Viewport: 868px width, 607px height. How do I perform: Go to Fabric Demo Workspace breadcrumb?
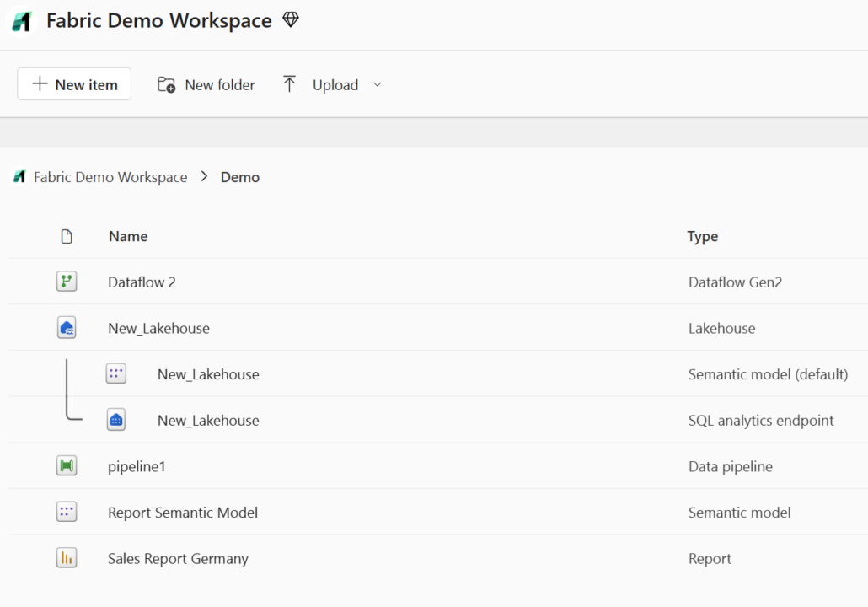point(110,177)
